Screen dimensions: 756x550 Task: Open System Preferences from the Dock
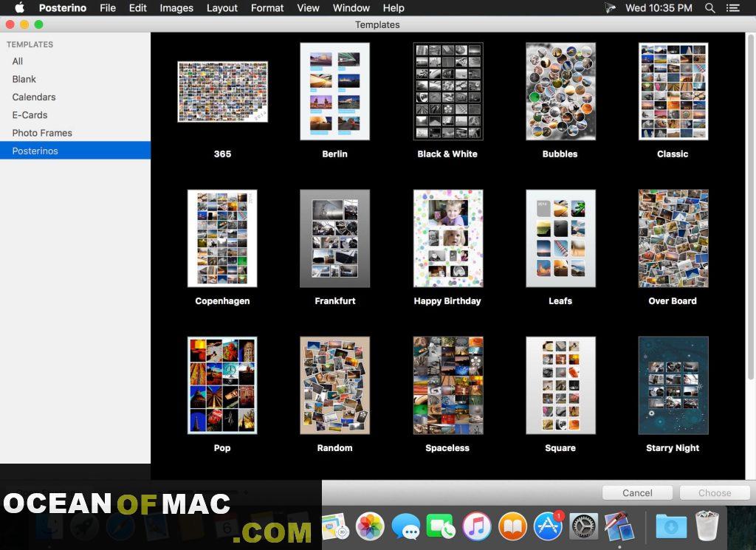(x=584, y=526)
